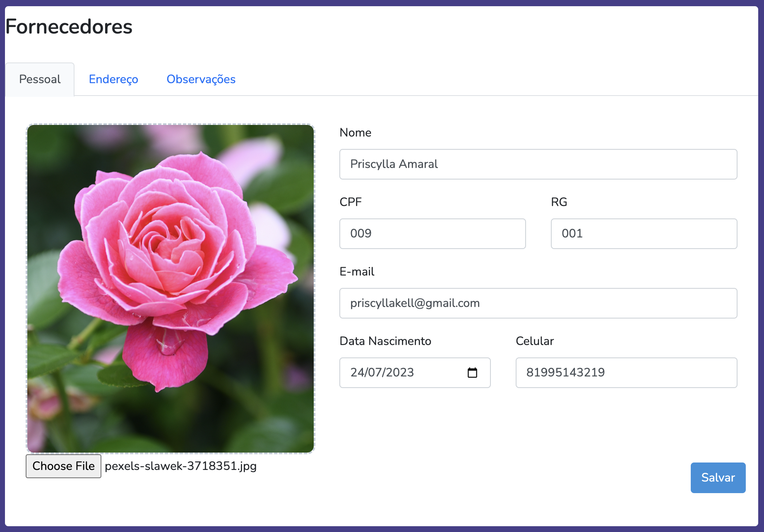Click the pink rose photo preview
The height and width of the screenshot is (532, 764).
click(x=171, y=288)
